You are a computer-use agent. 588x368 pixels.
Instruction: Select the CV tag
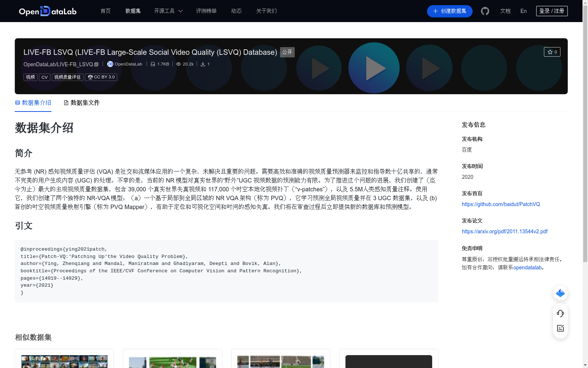tap(44, 77)
